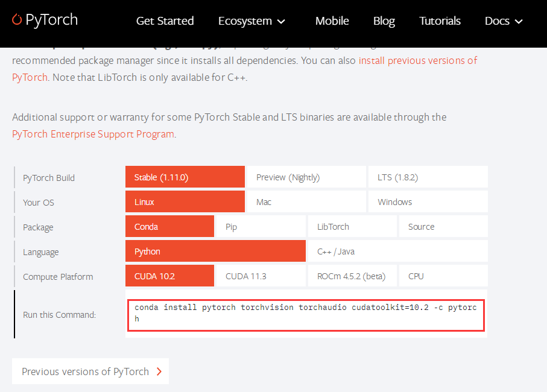Viewport: 547px width, 392px height.
Task: Select the Stable (1.11.0) build option
Action: 185,177
